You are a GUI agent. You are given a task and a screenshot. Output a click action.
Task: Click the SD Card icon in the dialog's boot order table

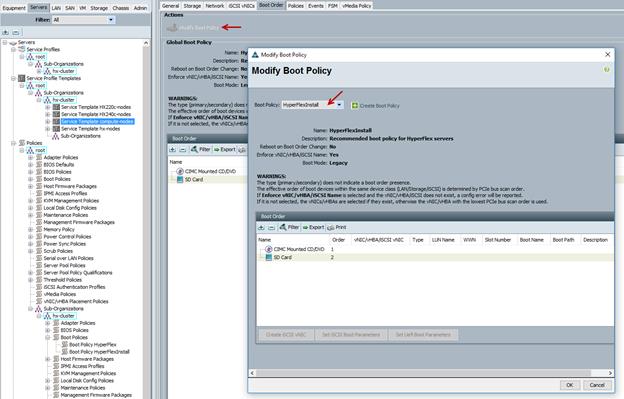269,257
